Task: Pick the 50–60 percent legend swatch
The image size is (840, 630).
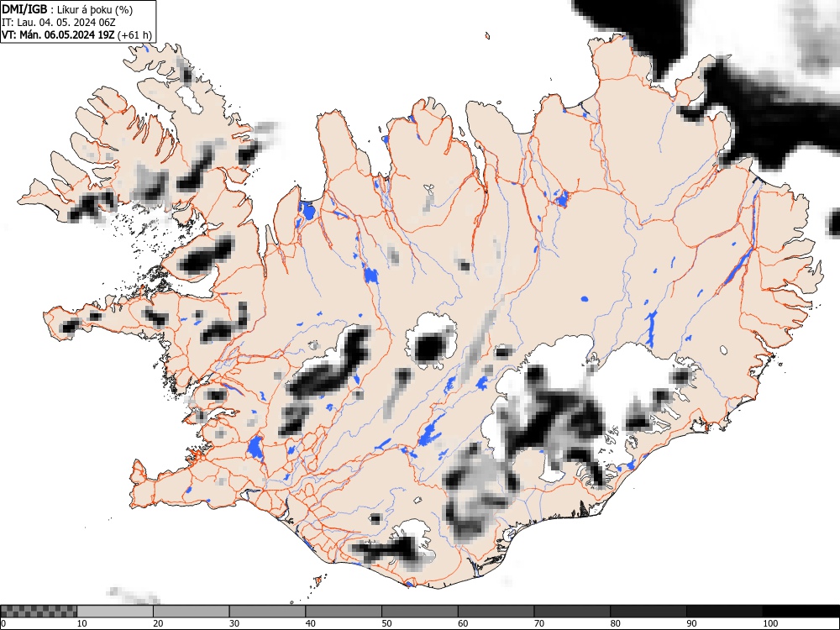Action: (419, 612)
